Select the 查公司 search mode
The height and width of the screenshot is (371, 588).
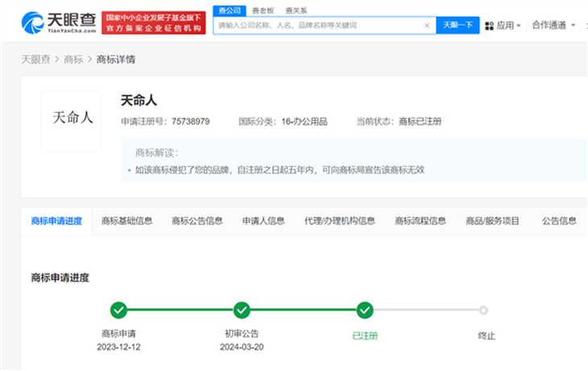click(230, 10)
